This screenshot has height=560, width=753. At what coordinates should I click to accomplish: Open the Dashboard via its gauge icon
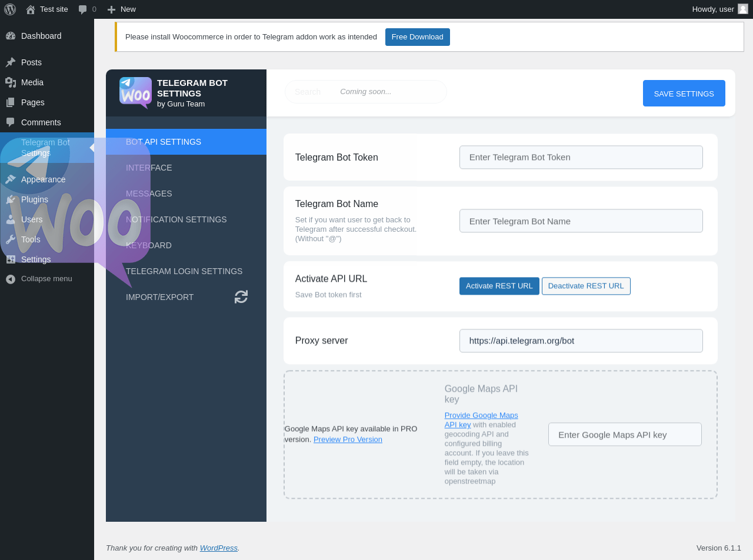11,36
